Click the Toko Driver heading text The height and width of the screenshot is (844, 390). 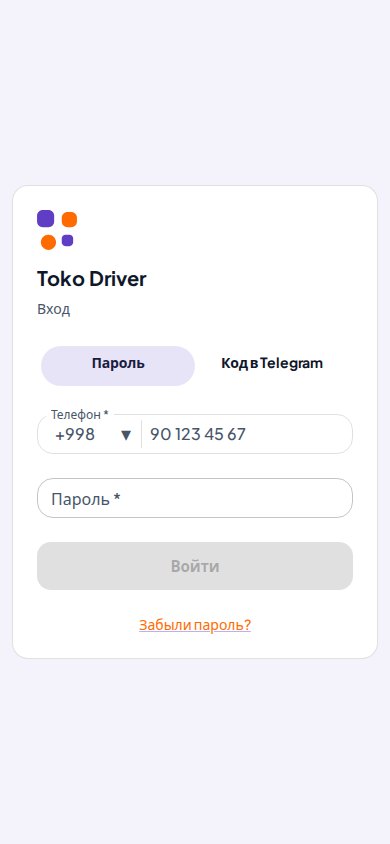tap(91, 279)
